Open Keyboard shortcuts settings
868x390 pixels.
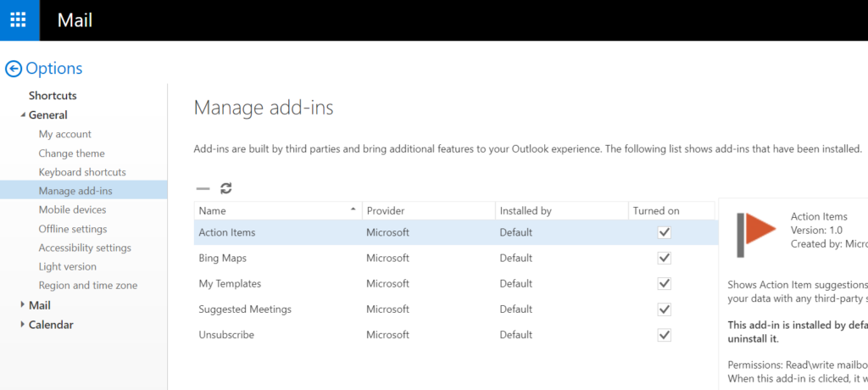click(82, 172)
